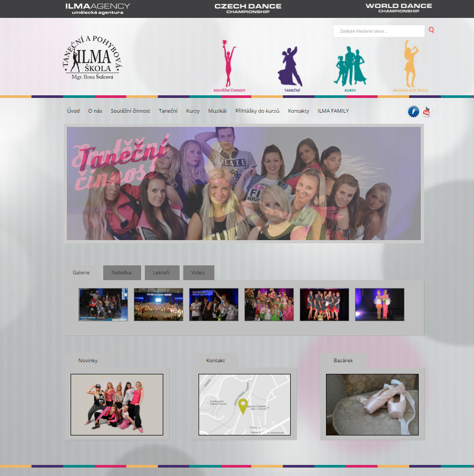Viewport: 474px width, 476px height.
Task: Click the Kontakt map preview
Action: pyautogui.click(x=244, y=404)
